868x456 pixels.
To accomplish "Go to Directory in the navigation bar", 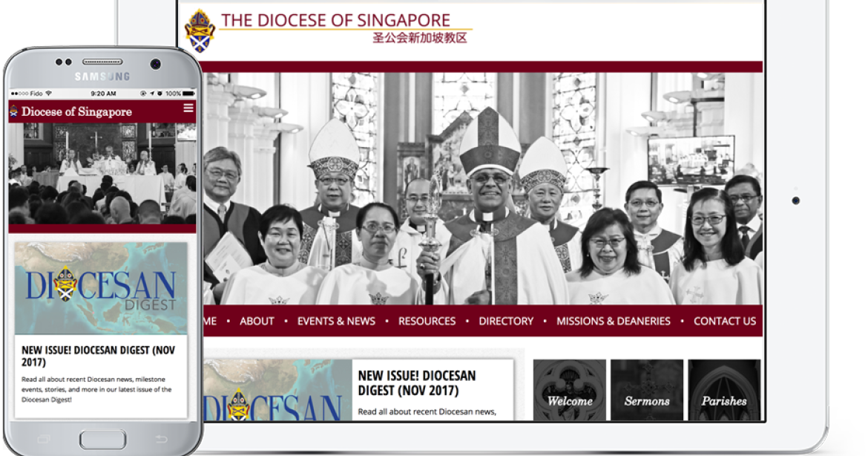I will [x=506, y=321].
